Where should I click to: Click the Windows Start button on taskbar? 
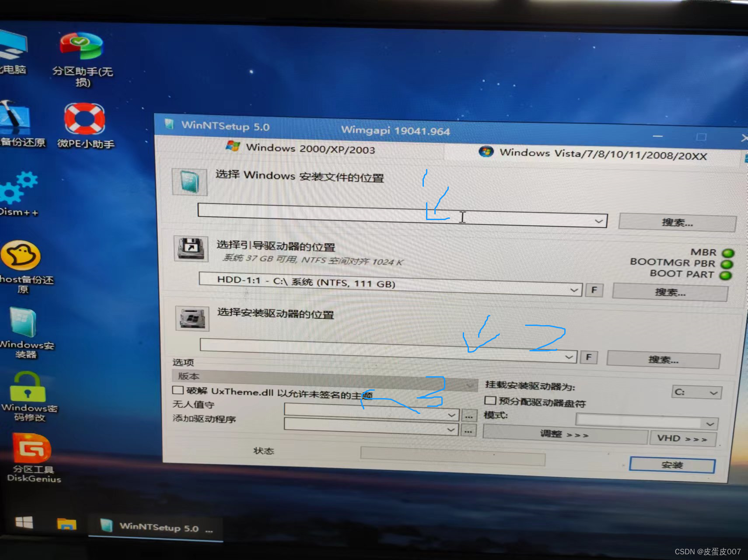pos(24,522)
